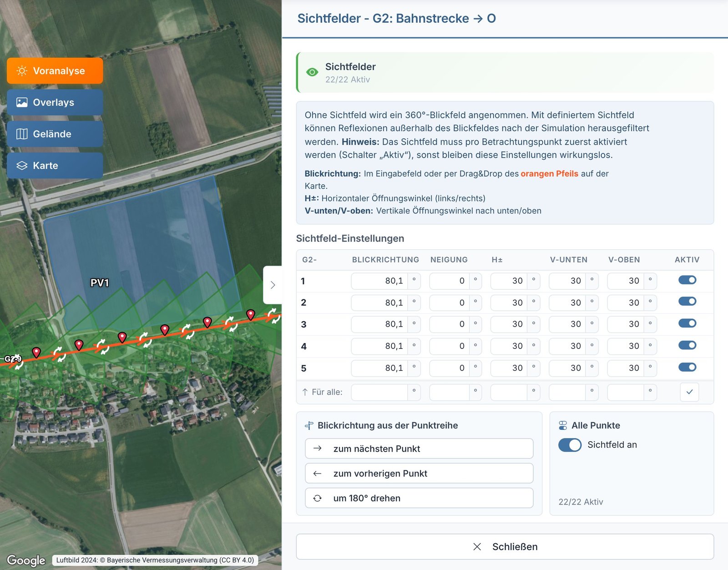Edit the V-unten field in row 4
The height and width of the screenshot is (570, 728).
pos(567,346)
